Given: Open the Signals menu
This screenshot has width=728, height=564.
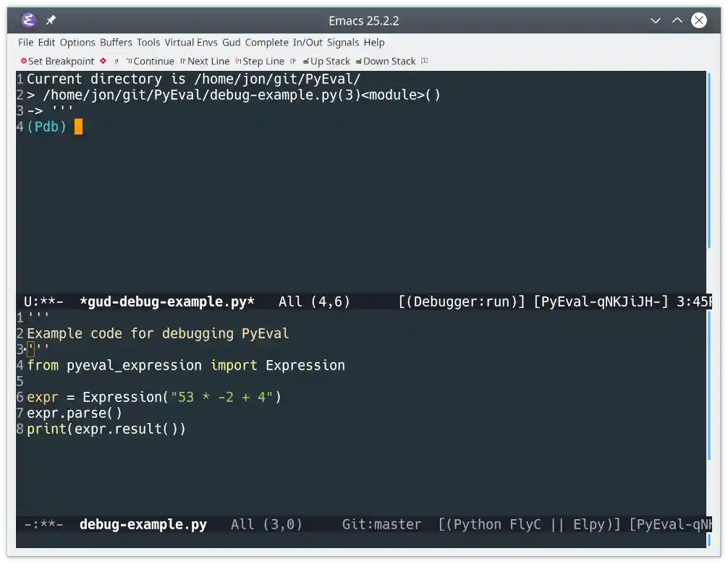Looking at the screenshot, I should point(342,42).
